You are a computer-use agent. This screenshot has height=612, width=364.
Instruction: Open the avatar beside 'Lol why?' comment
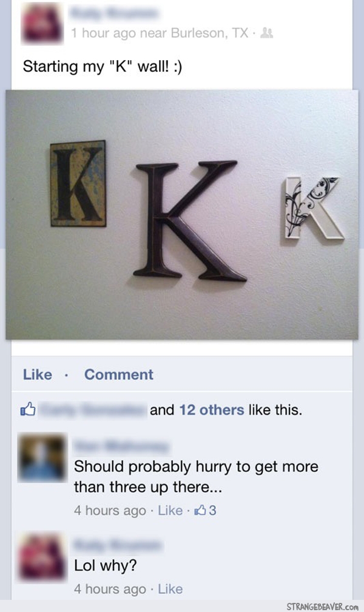click(x=42, y=557)
